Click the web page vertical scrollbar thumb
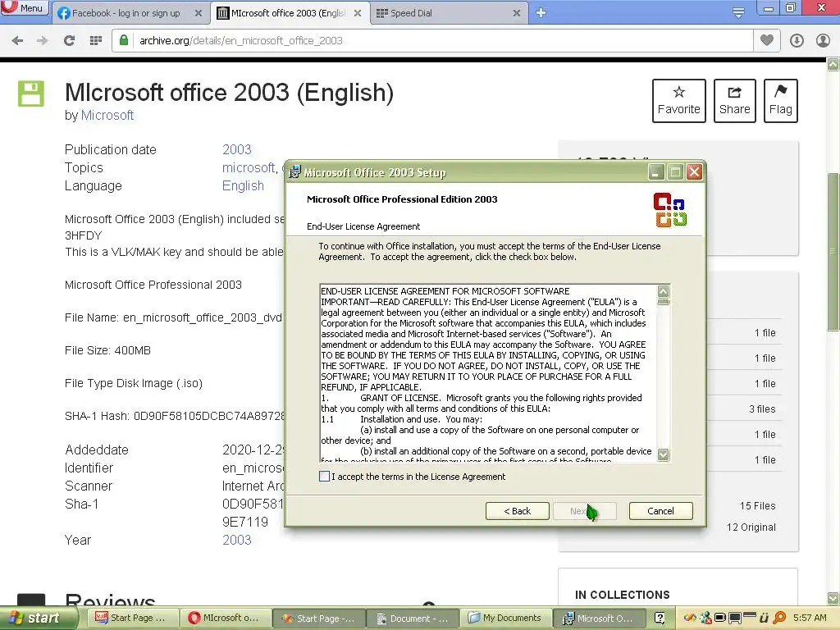The image size is (840, 630). pyautogui.click(x=833, y=252)
